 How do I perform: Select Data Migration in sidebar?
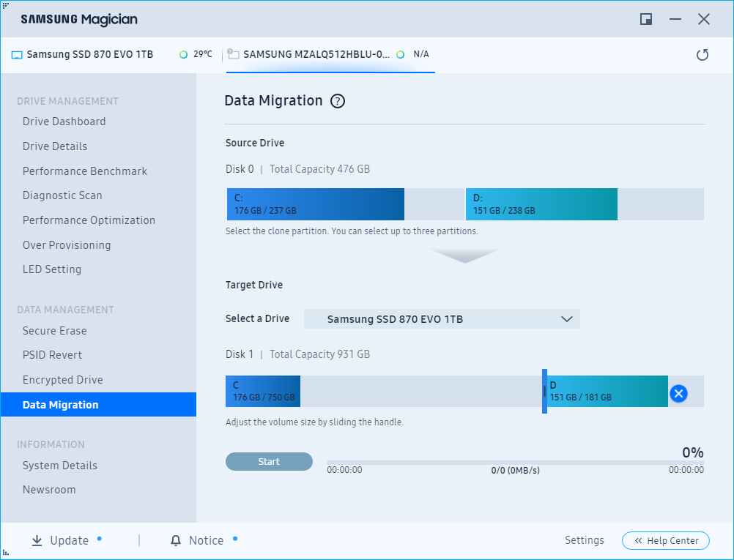pos(98,405)
